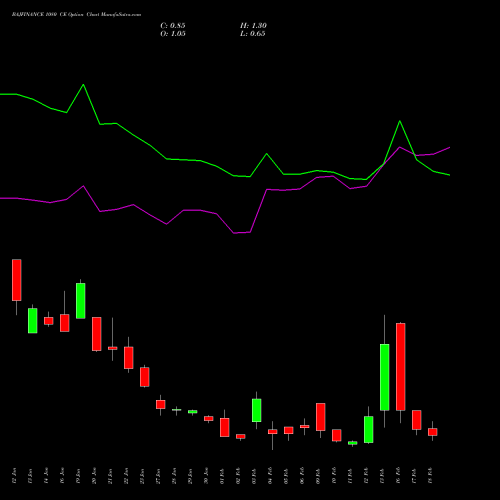
Task: Click the green candle for 03 Feb
Action: pyautogui.click(x=257, y=410)
